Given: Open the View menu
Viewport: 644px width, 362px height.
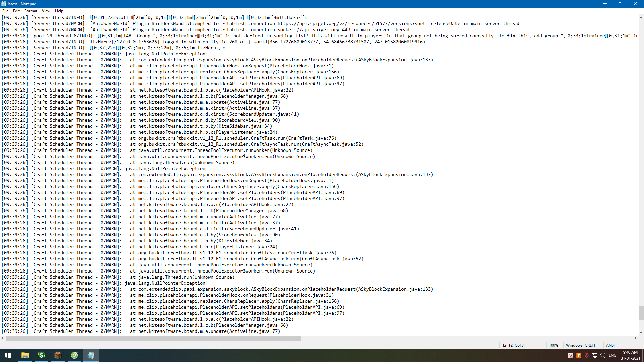Looking at the screenshot, I should point(46,11).
